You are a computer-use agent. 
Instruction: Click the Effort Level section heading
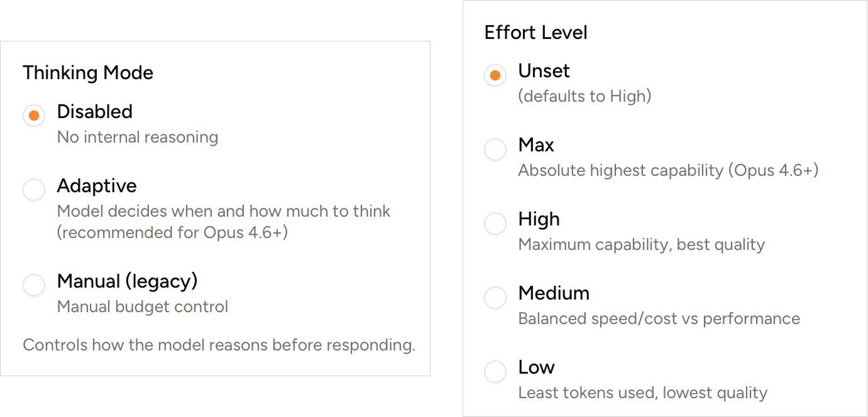click(x=536, y=32)
